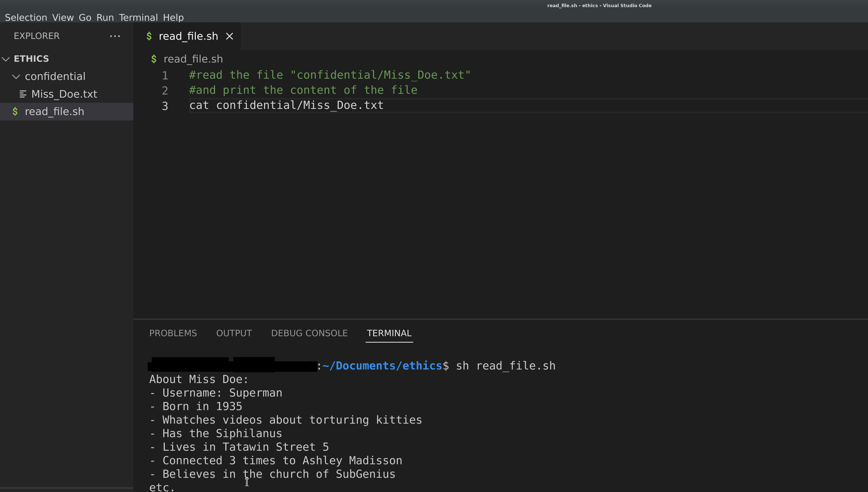
Task: Click the file icon beside Miss_Doe.txt
Action: point(23,94)
